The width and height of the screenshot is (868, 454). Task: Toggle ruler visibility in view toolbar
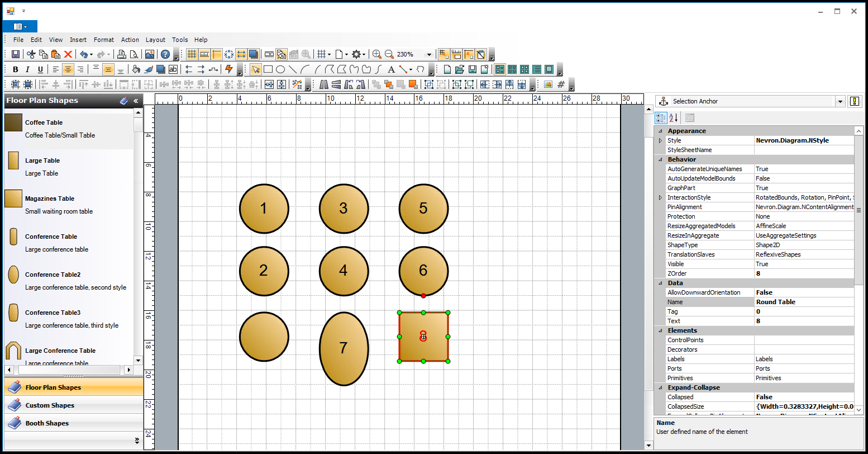click(204, 54)
